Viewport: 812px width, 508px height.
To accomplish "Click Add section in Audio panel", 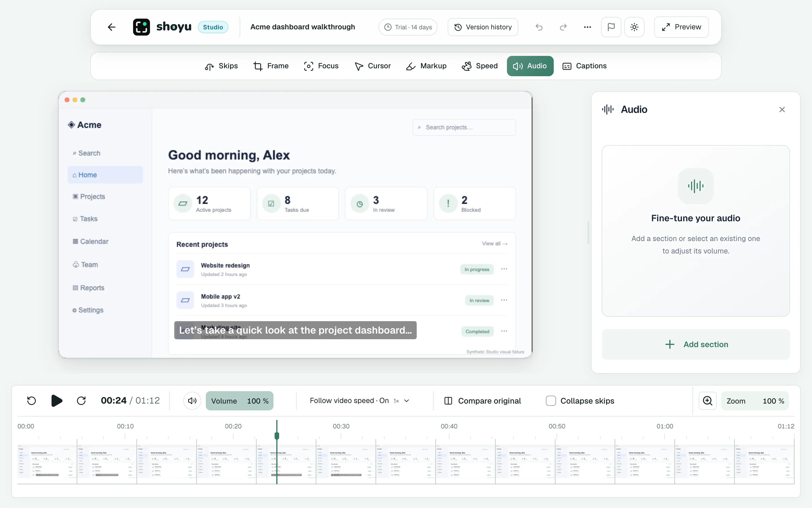I will (696, 344).
